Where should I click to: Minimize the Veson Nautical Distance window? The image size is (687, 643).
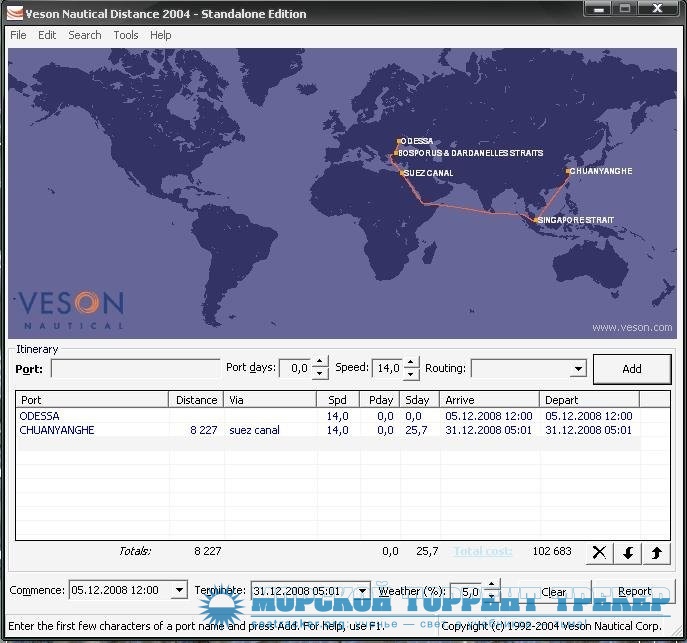click(598, 8)
